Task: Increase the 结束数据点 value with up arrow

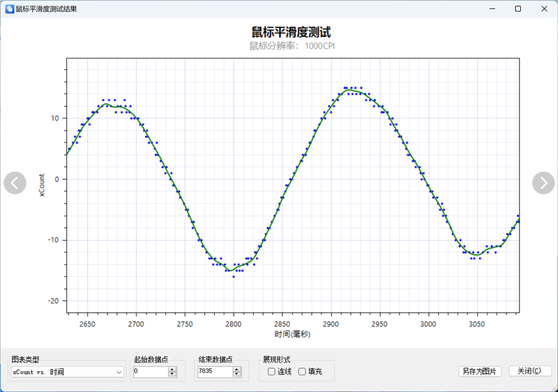Action: click(x=237, y=370)
